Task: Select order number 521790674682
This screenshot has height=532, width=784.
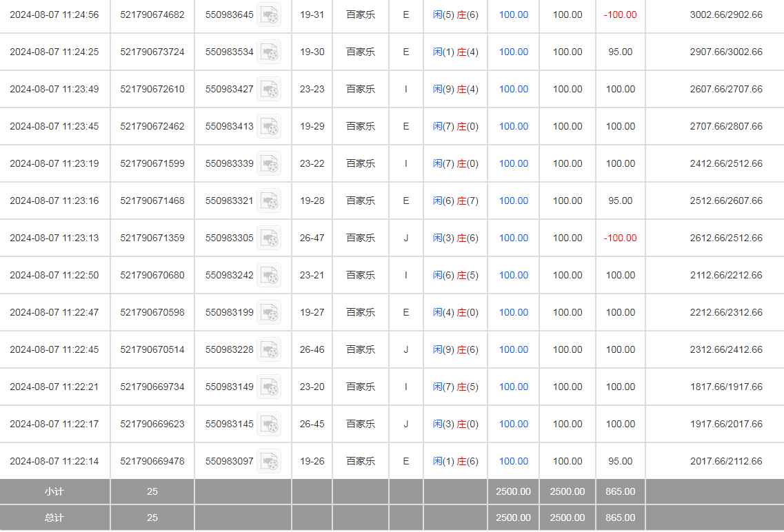Action: coord(152,14)
